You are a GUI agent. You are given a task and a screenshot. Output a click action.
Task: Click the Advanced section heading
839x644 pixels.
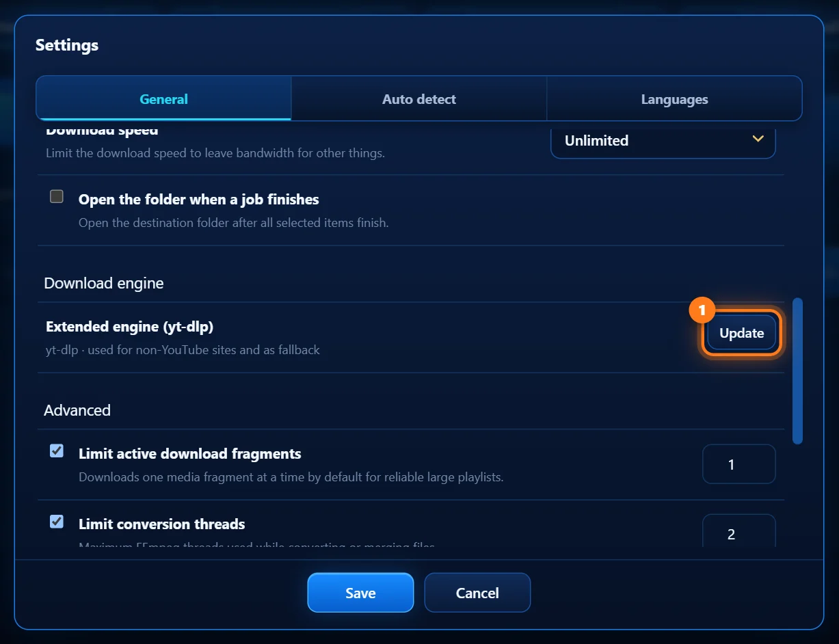(77, 410)
